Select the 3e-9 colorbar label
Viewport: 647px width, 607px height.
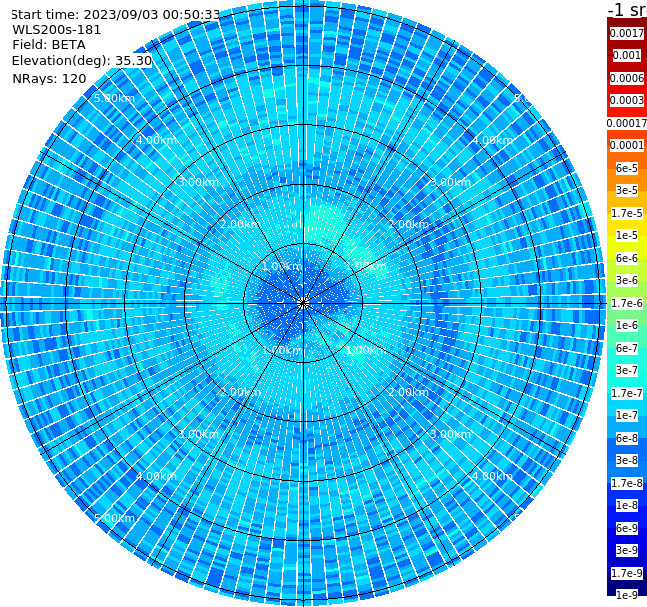click(x=627, y=550)
